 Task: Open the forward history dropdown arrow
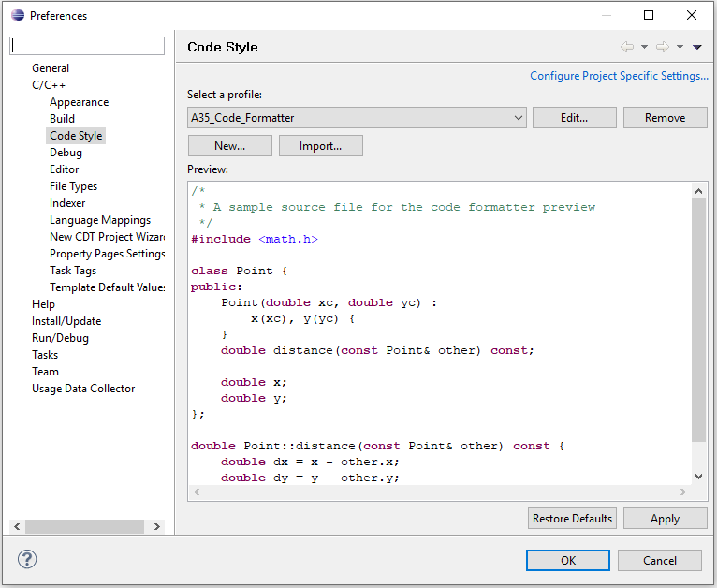click(680, 47)
